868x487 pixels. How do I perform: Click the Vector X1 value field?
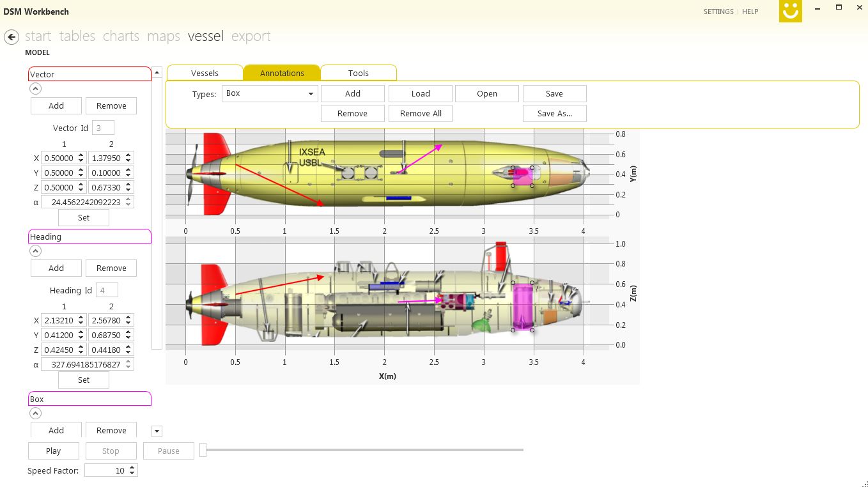click(x=59, y=158)
